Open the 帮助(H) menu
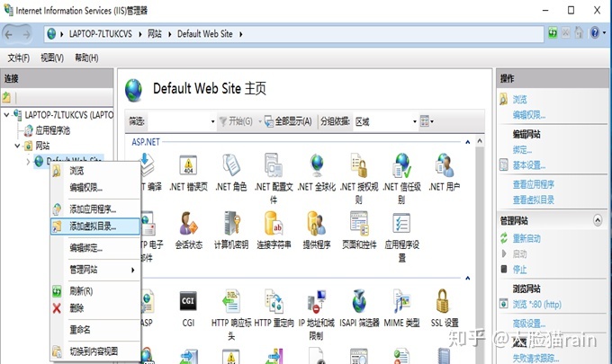 pos(86,58)
